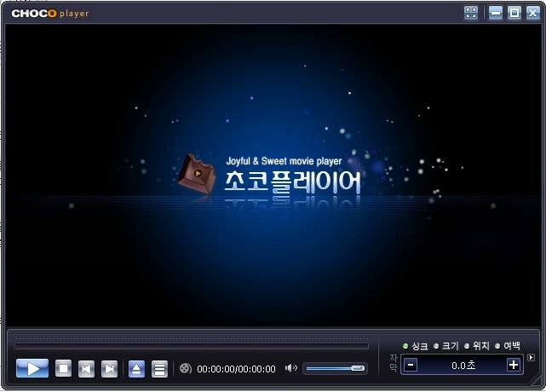Skip to the previous track

pos(86,369)
